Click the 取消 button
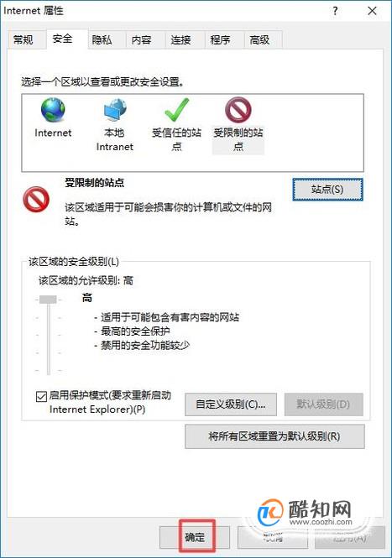This screenshot has height=558, width=392. [x=273, y=537]
